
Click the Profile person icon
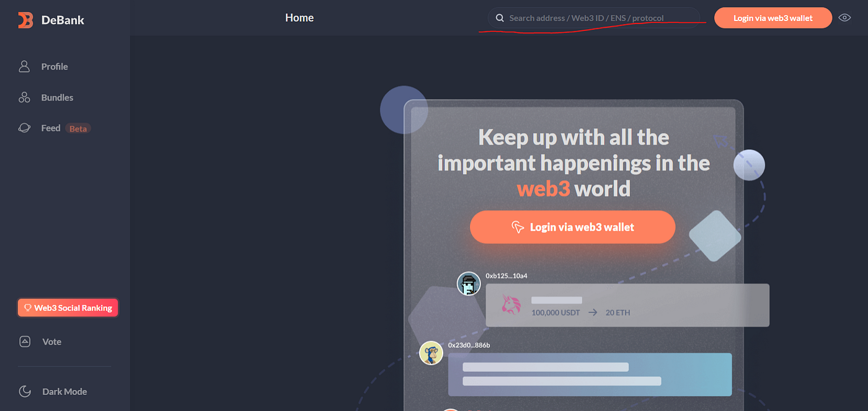(24, 66)
